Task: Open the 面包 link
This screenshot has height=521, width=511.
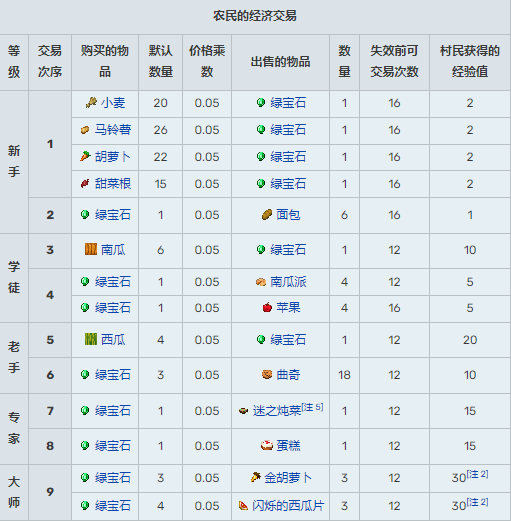Action: coord(288,215)
